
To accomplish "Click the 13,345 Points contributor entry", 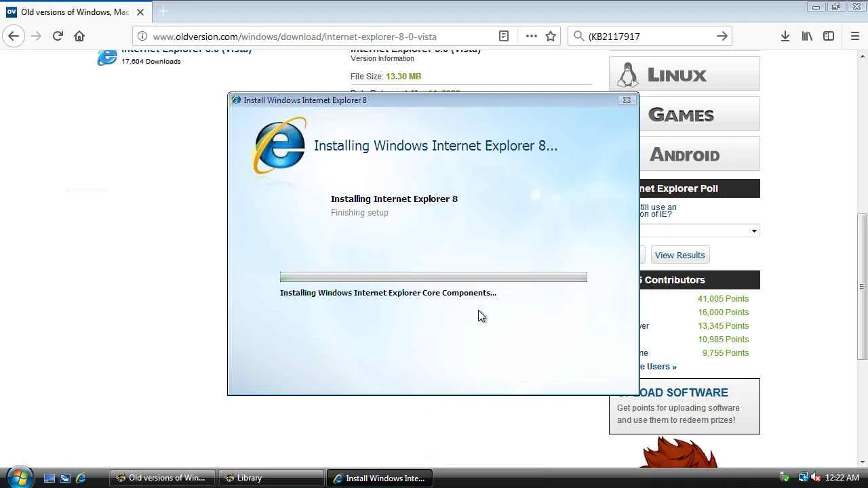I will [723, 326].
